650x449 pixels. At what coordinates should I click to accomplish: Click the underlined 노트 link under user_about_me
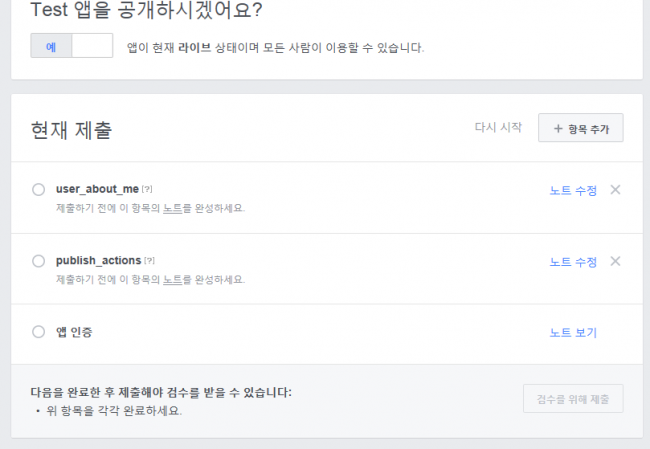click(172, 208)
